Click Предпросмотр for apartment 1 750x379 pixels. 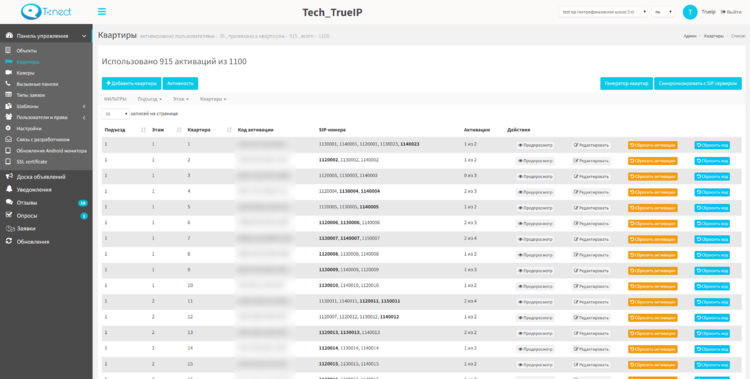(535, 145)
